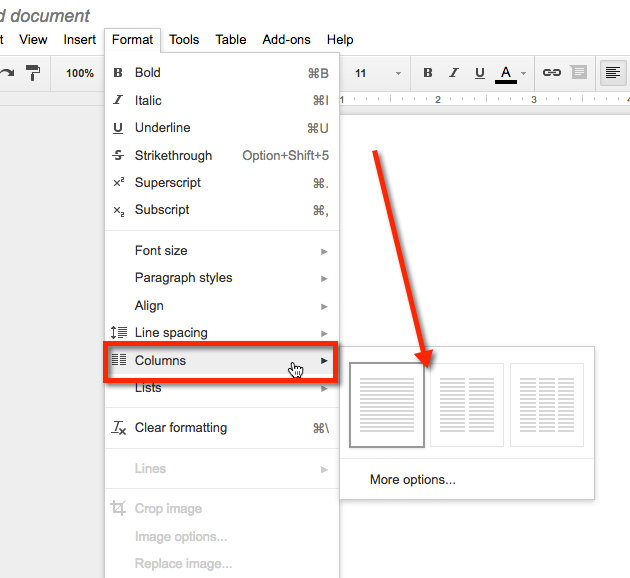Choose Subscript in Format menu

click(222, 210)
